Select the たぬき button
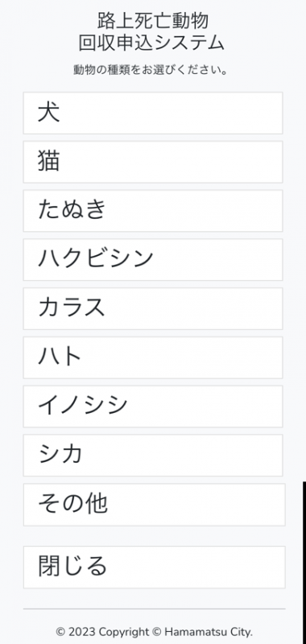The image size is (306, 644). (x=153, y=211)
